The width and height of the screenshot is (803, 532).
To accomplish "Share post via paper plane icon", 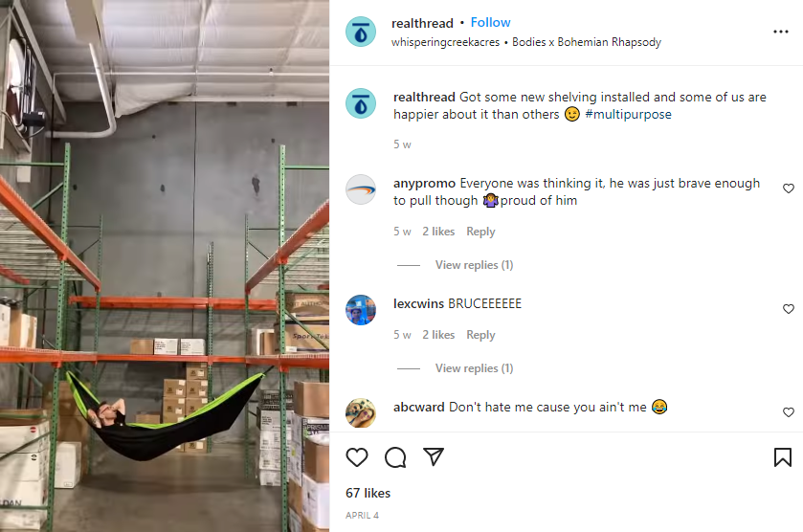I will pos(434,456).
